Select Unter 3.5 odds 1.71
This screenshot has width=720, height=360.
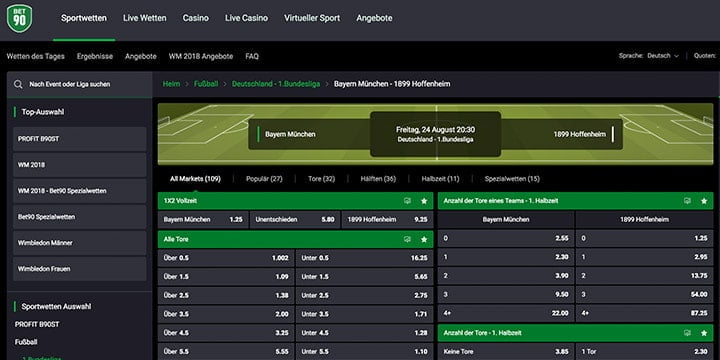[x=364, y=314]
